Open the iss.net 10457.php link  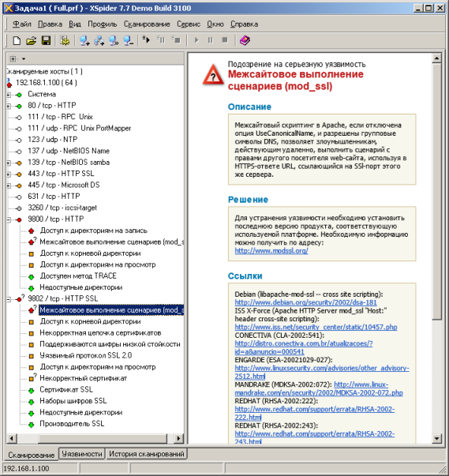point(316,327)
